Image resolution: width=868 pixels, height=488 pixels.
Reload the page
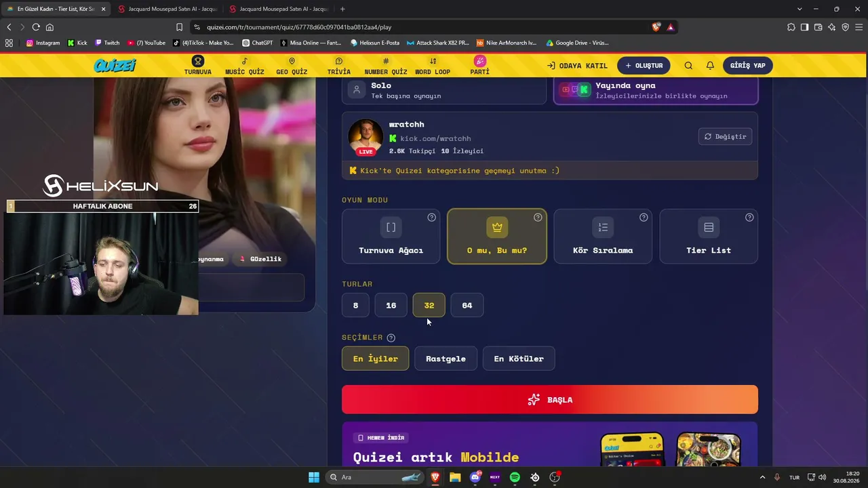[x=36, y=27]
